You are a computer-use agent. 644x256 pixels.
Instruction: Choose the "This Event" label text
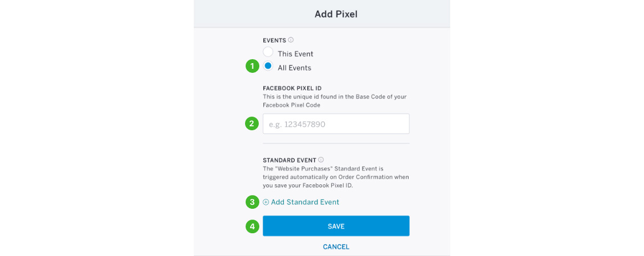(295, 53)
